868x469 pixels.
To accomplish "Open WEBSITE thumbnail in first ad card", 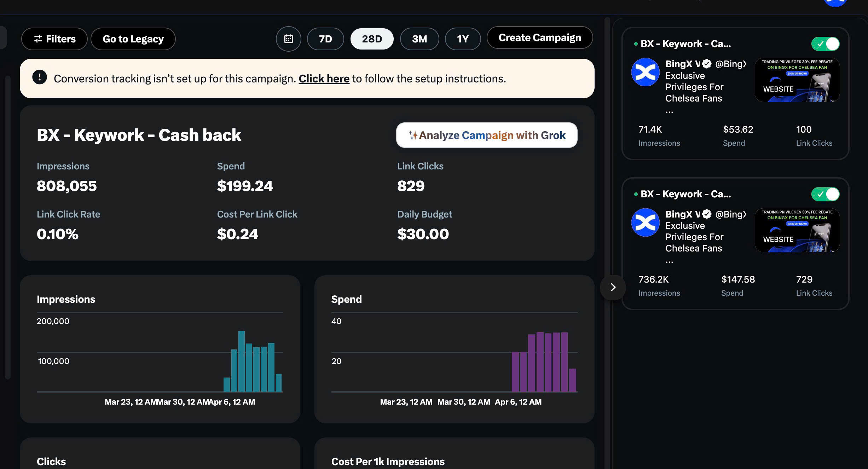I will click(797, 80).
